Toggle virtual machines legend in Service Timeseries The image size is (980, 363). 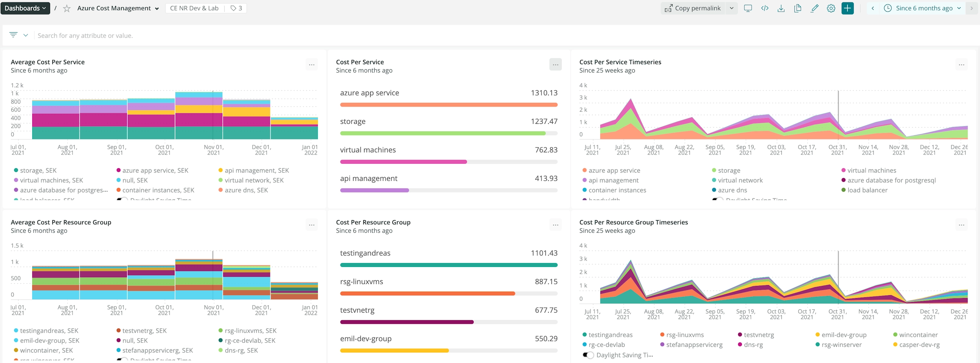[869, 170]
